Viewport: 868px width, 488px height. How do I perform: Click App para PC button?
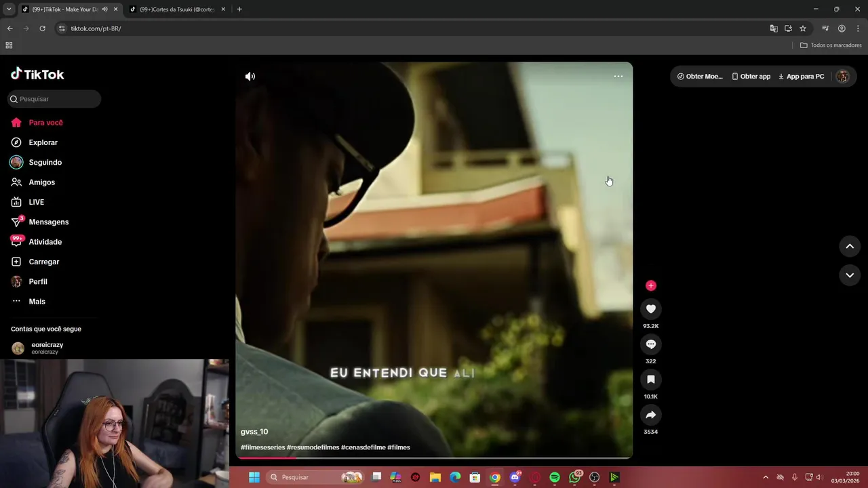pyautogui.click(x=801, y=77)
